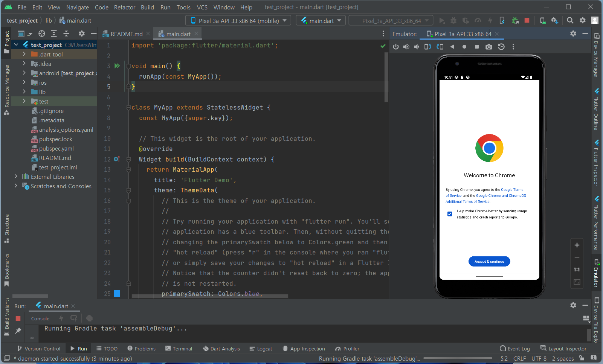This screenshot has height=364, width=603.
Task: Collapse test_project root node
Action: [16, 45]
